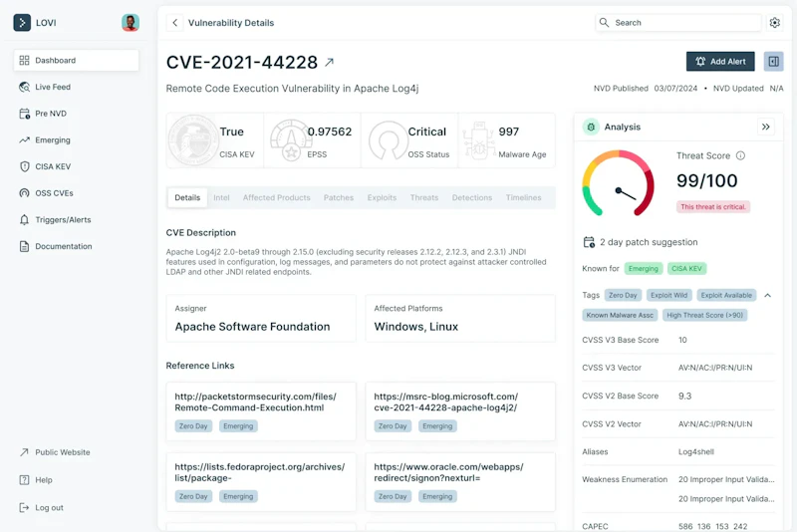Click the Analysis bug icon
Viewport: 797px width, 532px height.
point(591,128)
